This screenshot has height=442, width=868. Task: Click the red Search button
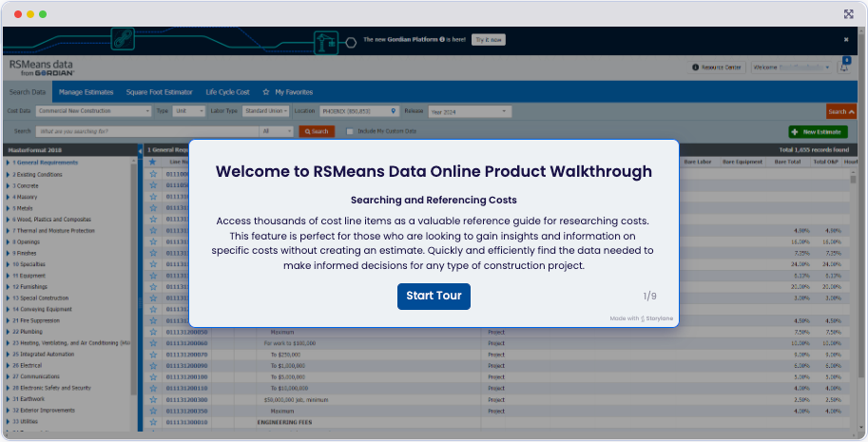tap(317, 132)
